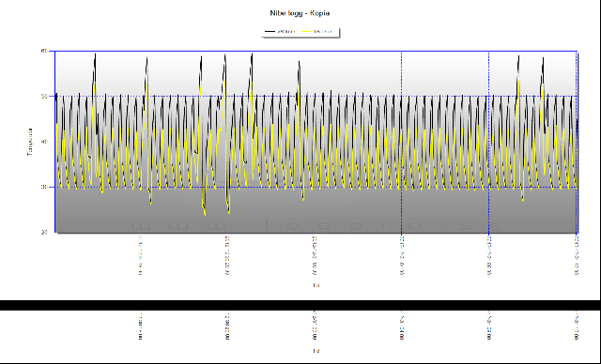The height and width of the screenshot is (364, 601).
Task: Click the Tid label below the black bar
Action: point(316,351)
